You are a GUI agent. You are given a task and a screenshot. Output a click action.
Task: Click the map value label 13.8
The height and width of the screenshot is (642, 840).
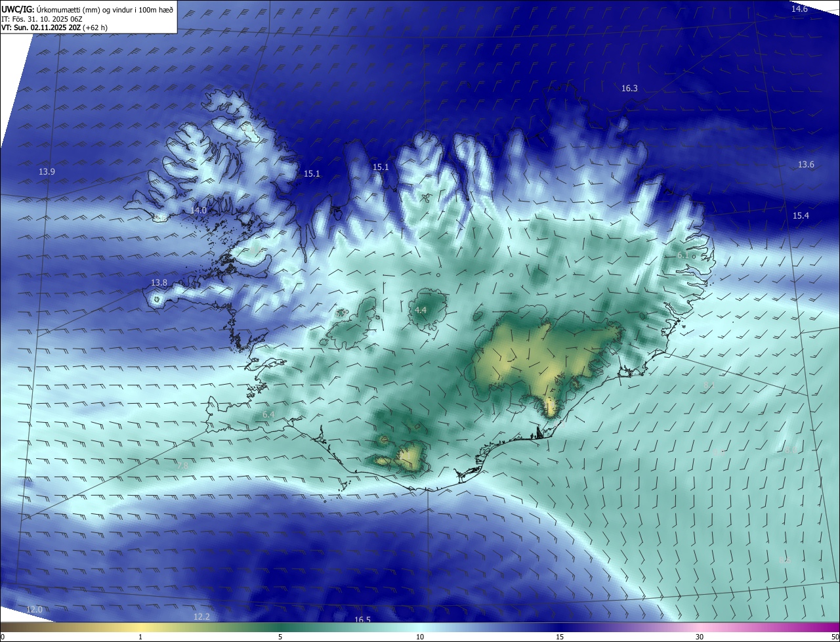(x=159, y=283)
